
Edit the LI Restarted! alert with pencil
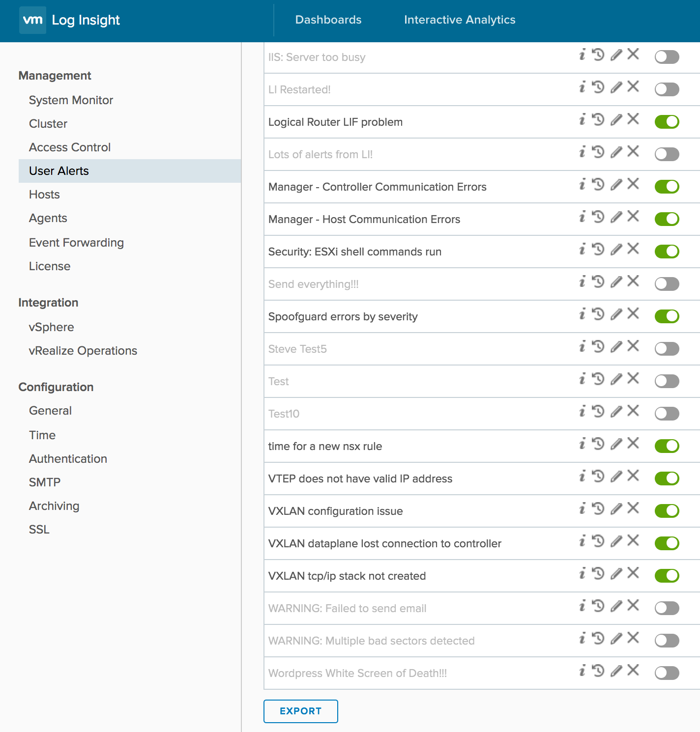616,87
